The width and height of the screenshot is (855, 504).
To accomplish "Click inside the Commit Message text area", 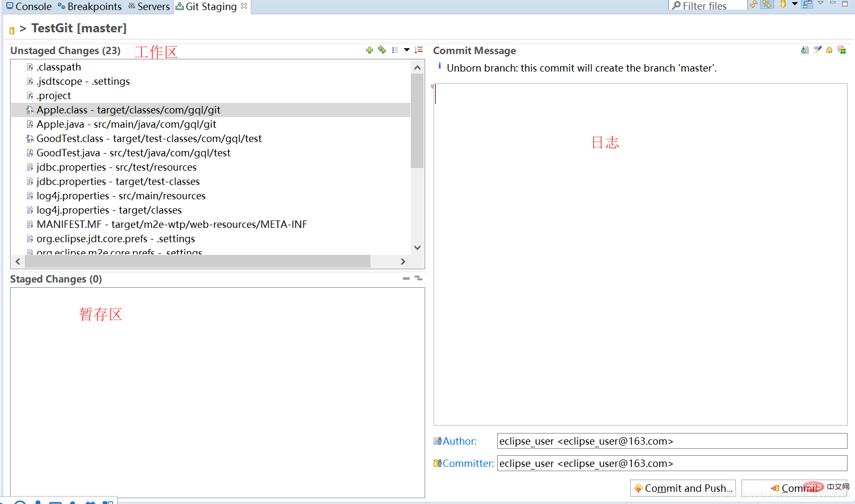I will pos(640,254).
